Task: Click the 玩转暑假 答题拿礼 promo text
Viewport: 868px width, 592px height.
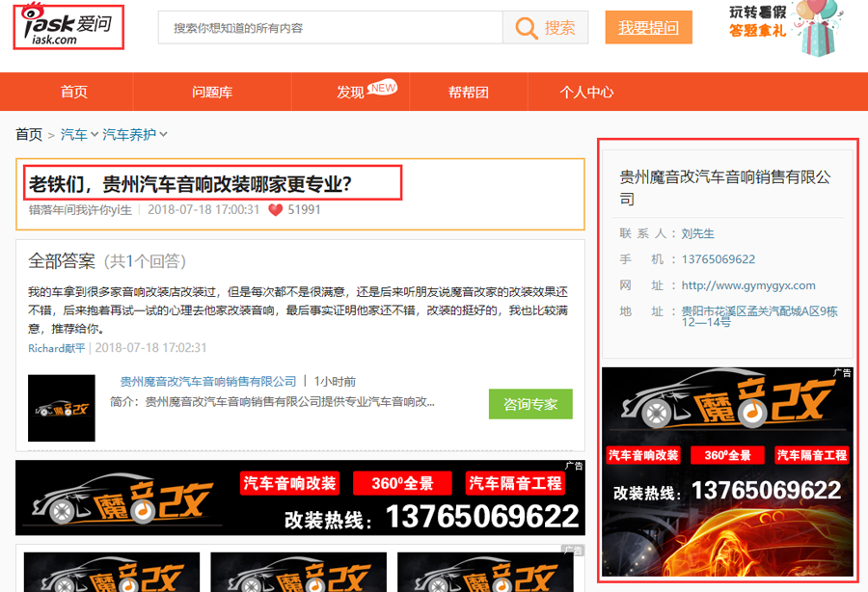Action: [x=757, y=21]
